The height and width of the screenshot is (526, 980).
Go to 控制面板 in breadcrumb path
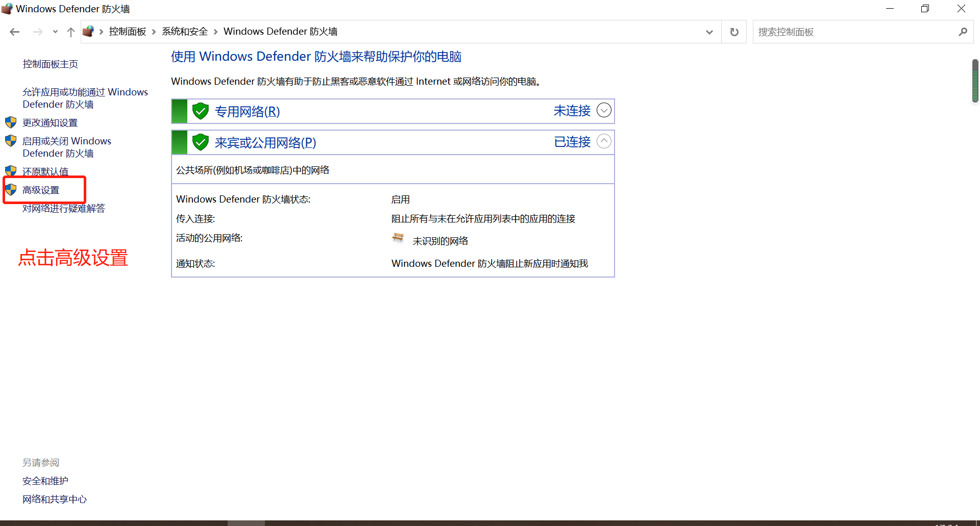tap(127, 32)
